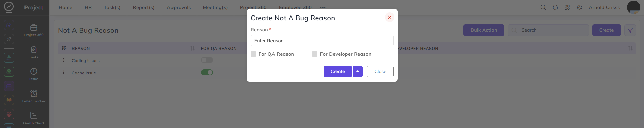Screen dimensions: 644x128
Task: Open Project 360 in the sidebar
Action: point(34,30)
